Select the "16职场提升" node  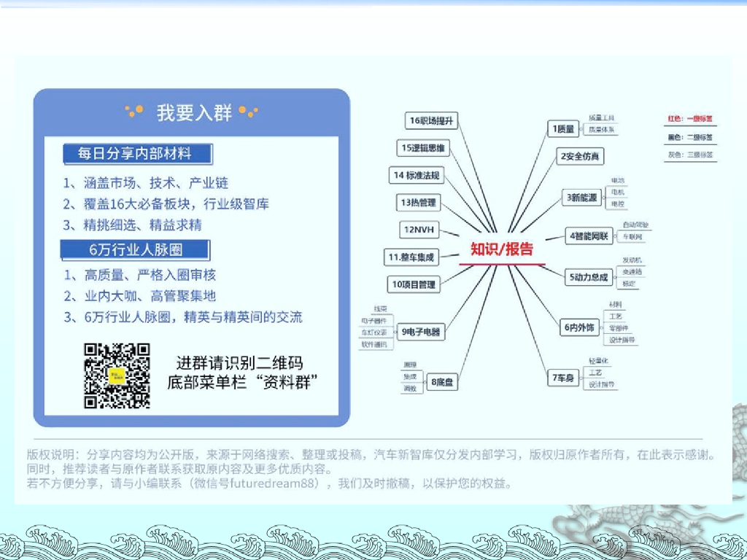coord(431,120)
